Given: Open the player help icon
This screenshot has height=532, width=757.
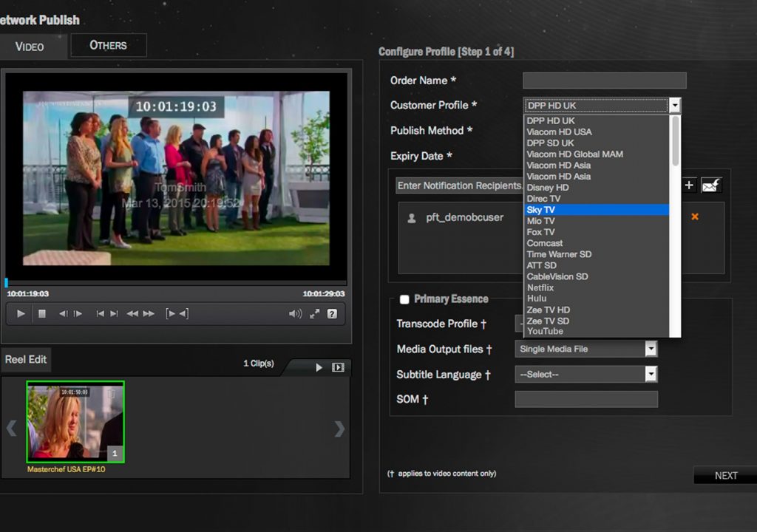Looking at the screenshot, I should point(332,314).
